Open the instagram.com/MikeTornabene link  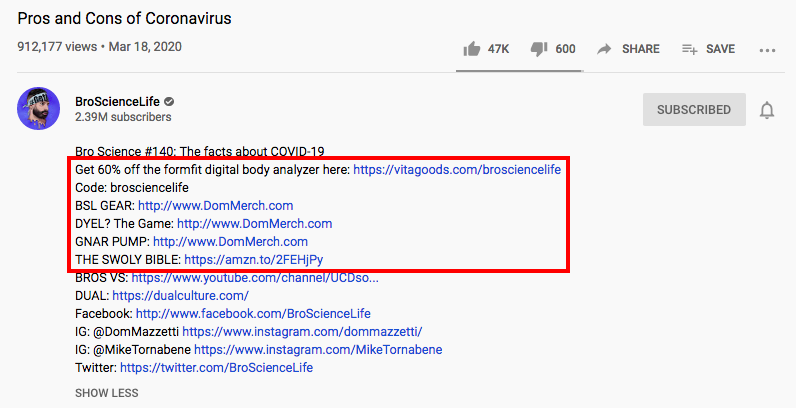coord(318,350)
